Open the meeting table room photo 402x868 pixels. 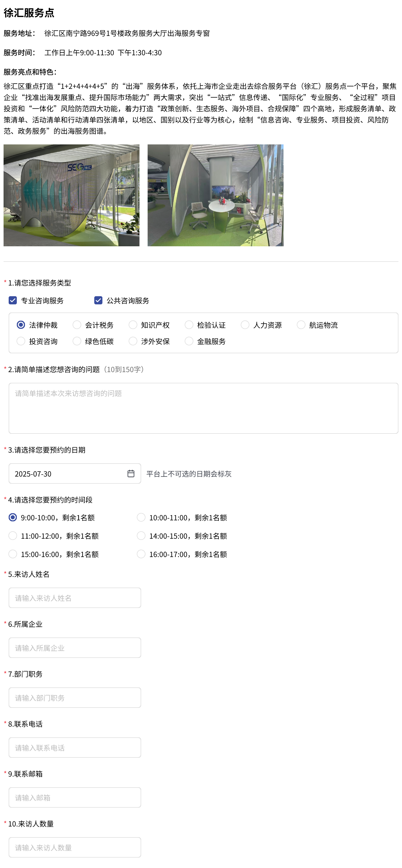pos(215,195)
